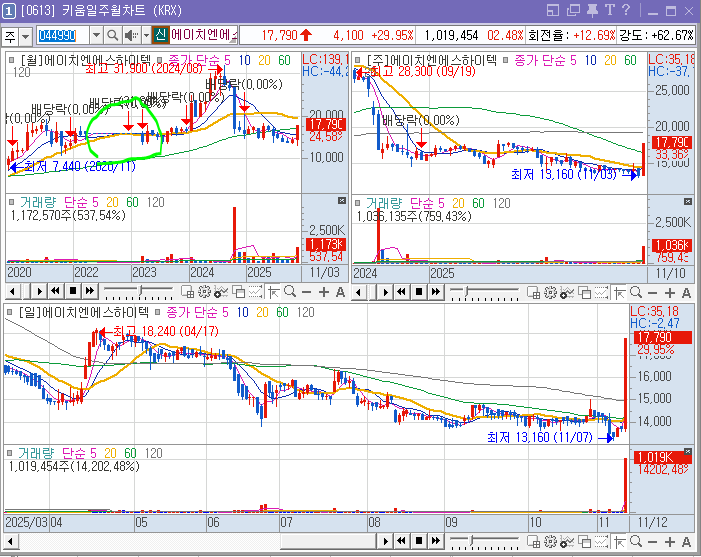Image resolution: width=701 pixels, height=557 pixels.
Task: Open monthly chart settings gear icon
Action: [204, 292]
